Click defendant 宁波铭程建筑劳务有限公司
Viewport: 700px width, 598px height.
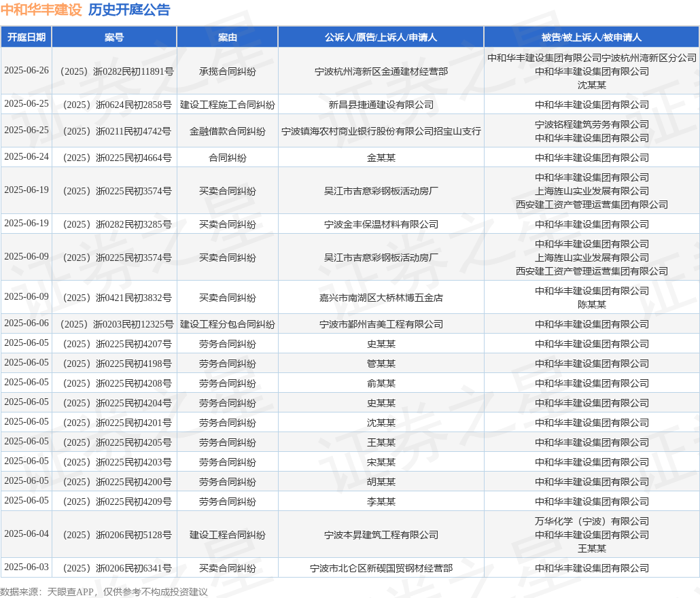(x=591, y=124)
